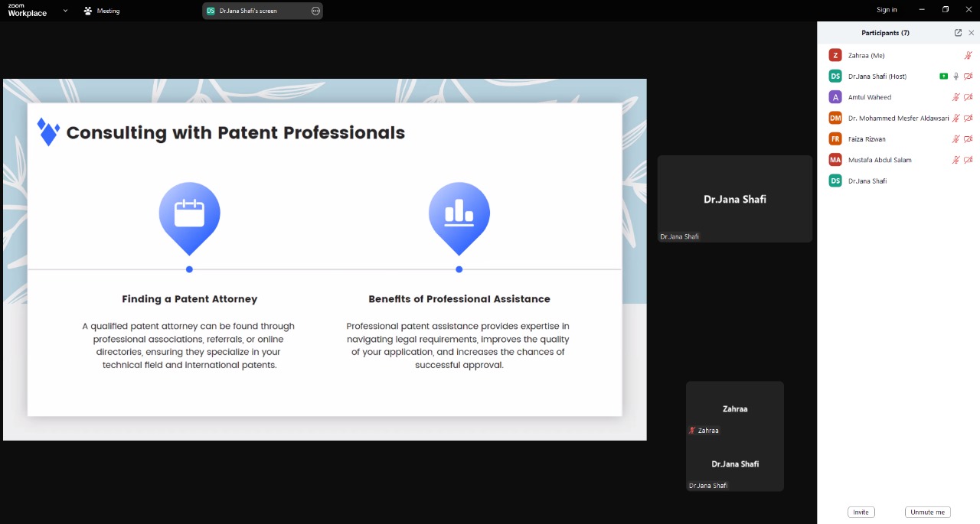Click the Zoom Workplace logo

tap(27, 11)
